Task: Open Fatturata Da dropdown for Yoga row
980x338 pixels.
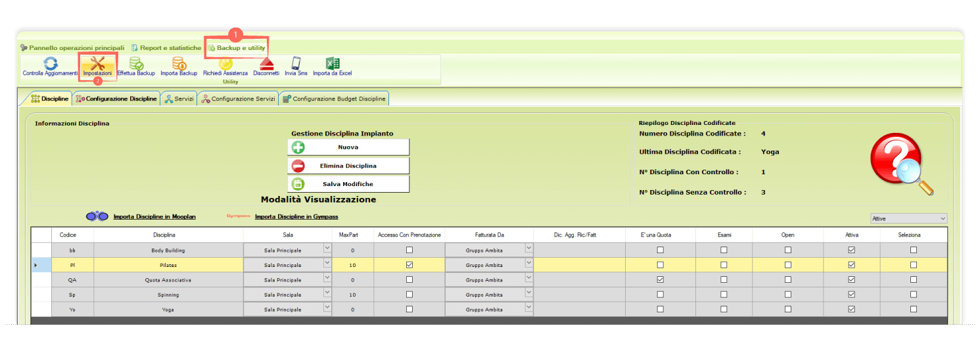Action: coord(528,307)
